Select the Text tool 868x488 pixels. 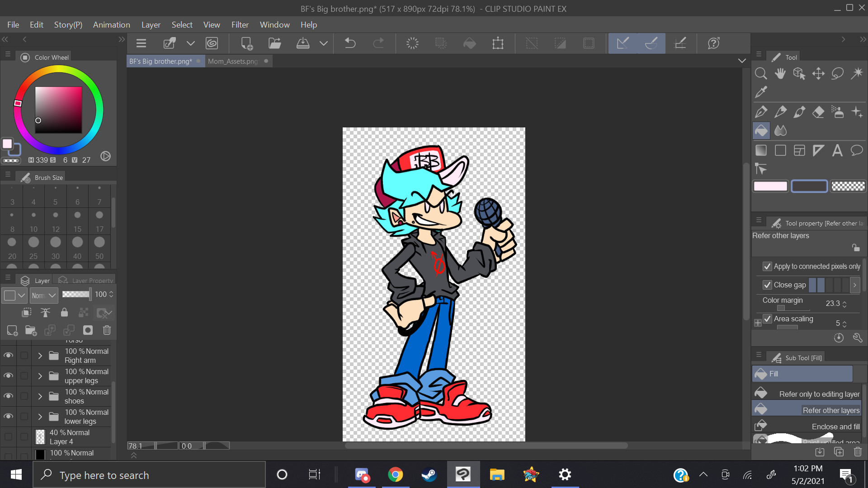click(837, 150)
